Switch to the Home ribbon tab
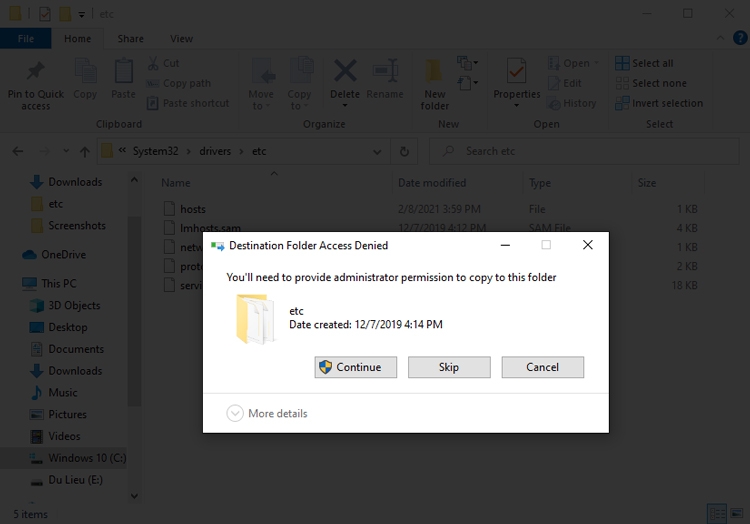750x524 pixels. pos(77,39)
